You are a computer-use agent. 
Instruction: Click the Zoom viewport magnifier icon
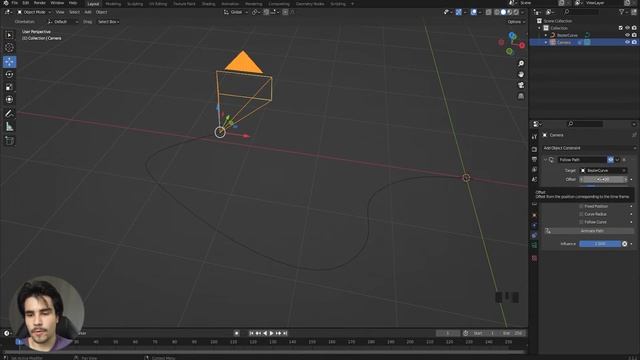(x=521, y=64)
